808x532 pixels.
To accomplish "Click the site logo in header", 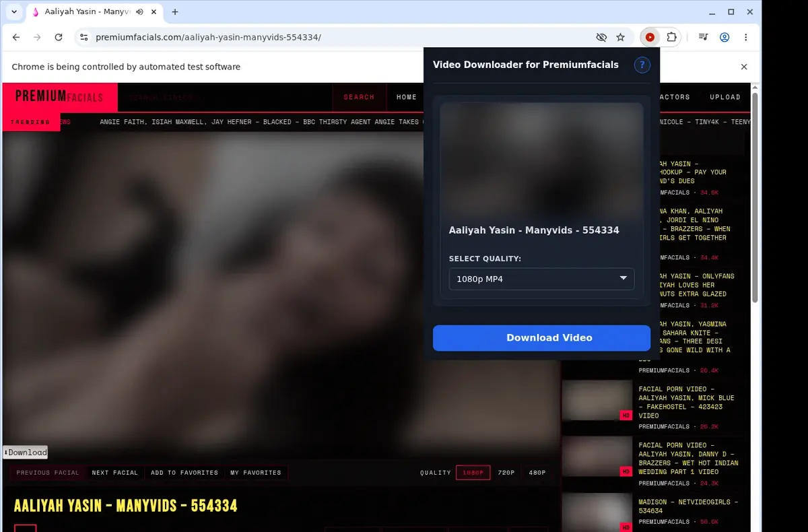I will point(59,96).
